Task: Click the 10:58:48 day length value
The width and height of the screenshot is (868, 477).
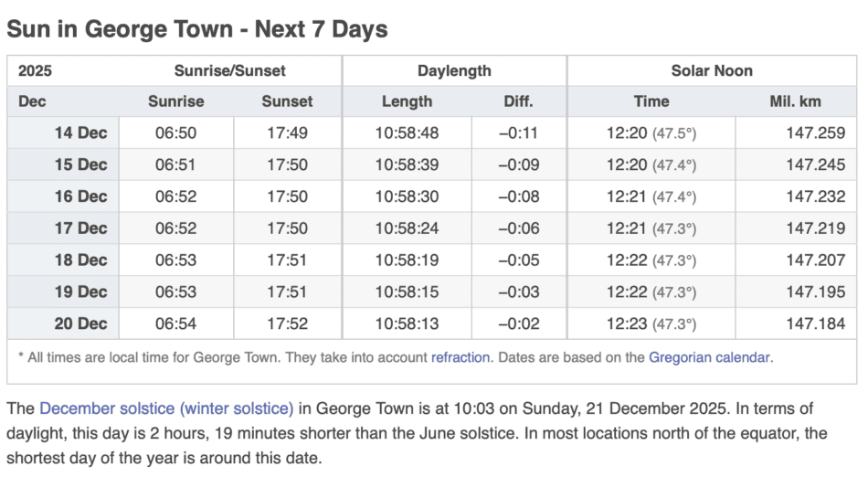Action: click(407, 133)
